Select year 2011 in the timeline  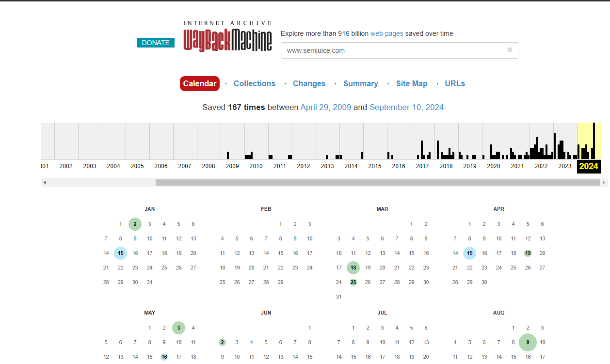[280, 166]
